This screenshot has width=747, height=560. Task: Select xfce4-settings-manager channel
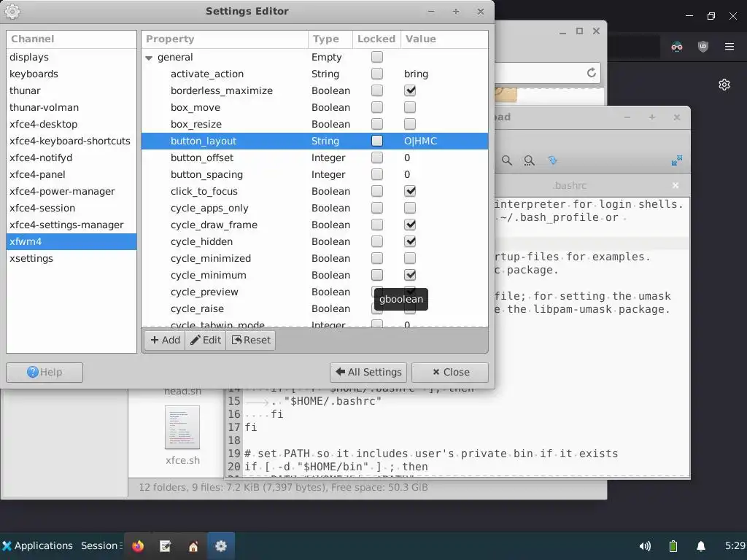pos(71,225)
